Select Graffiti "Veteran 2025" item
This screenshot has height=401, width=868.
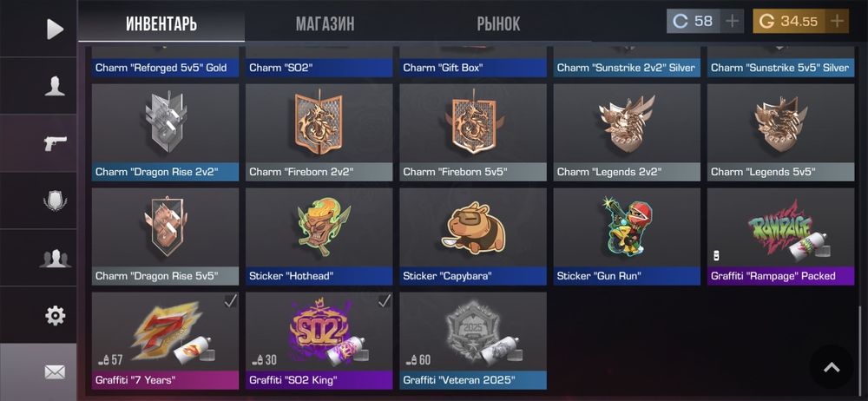(x=473, y=340)
